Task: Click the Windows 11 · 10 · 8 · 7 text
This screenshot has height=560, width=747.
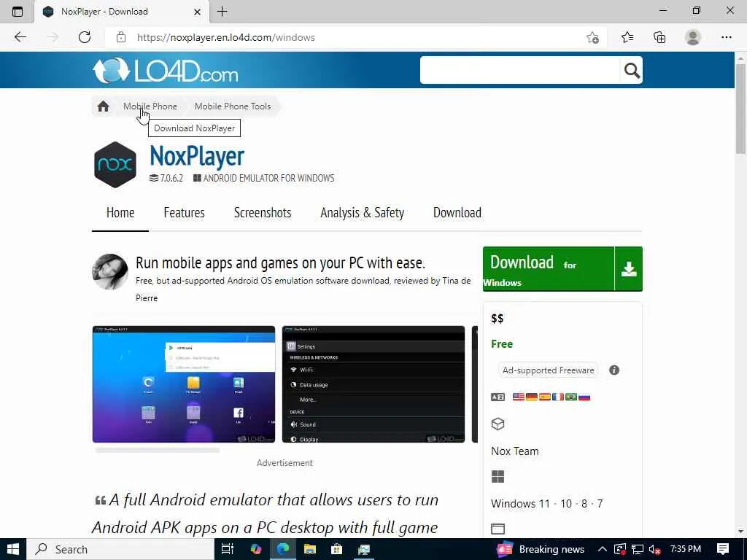Action: click(x=547, y=503)
